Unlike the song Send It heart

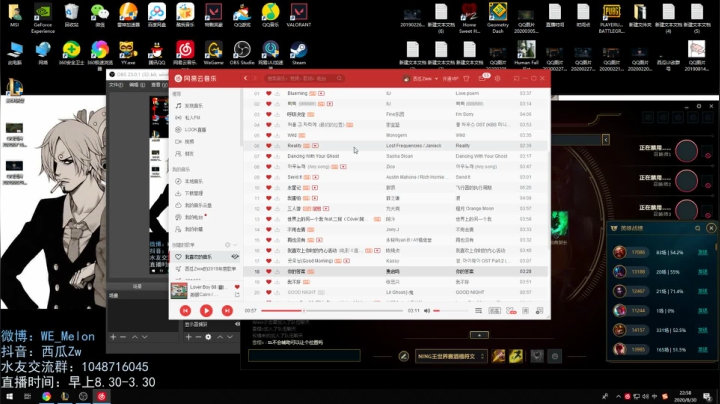pyautogui.click(x=269, y=177)
